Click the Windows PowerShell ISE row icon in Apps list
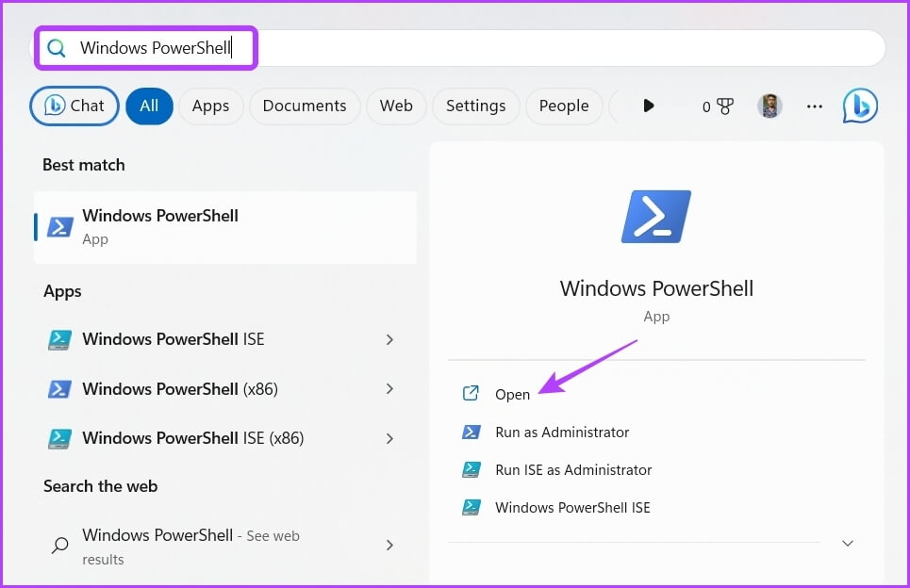Image resolution: width=910 pixels, height=588 pixels. click(x=59, y=340)
